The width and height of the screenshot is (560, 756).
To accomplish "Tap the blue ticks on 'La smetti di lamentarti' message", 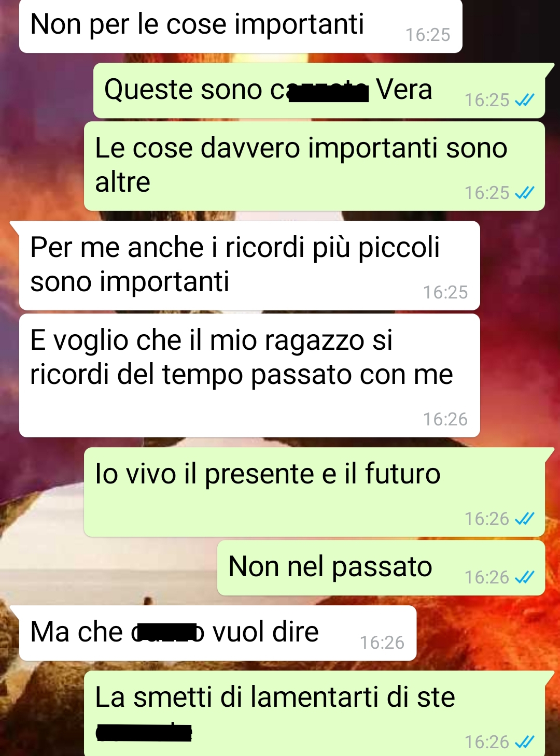I will click(524, 742).
